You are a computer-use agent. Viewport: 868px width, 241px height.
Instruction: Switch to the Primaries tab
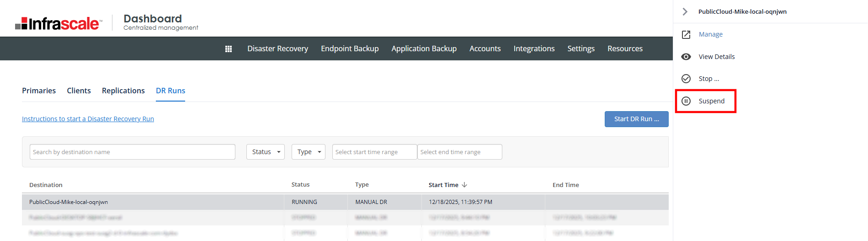pos(39,91)
